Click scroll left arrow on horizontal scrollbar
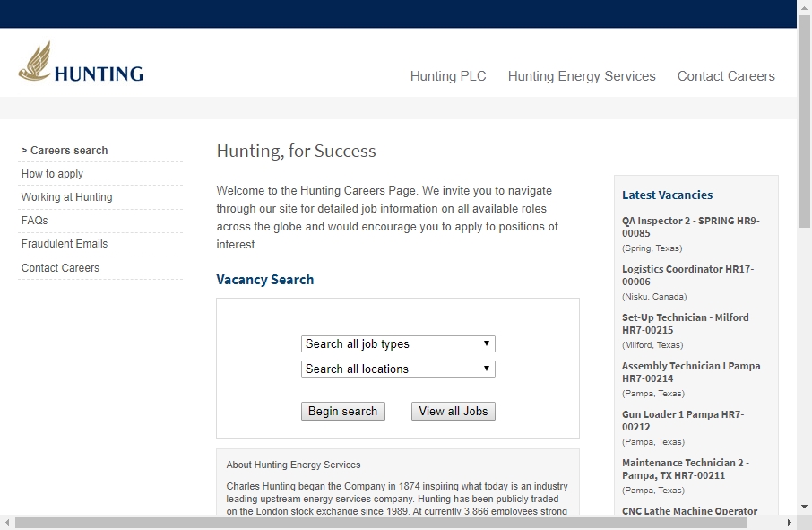Screen dimensions: 812x530 tap(6, 522)
